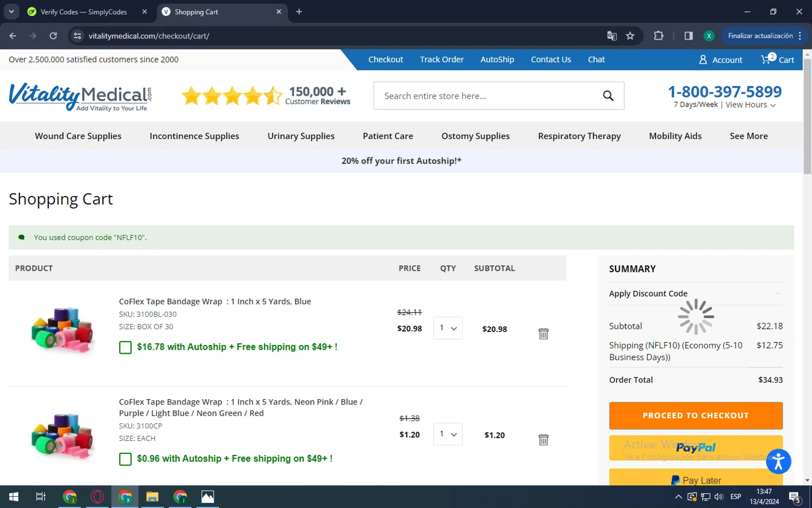Open Task View on the taskbar

point(41,497)
